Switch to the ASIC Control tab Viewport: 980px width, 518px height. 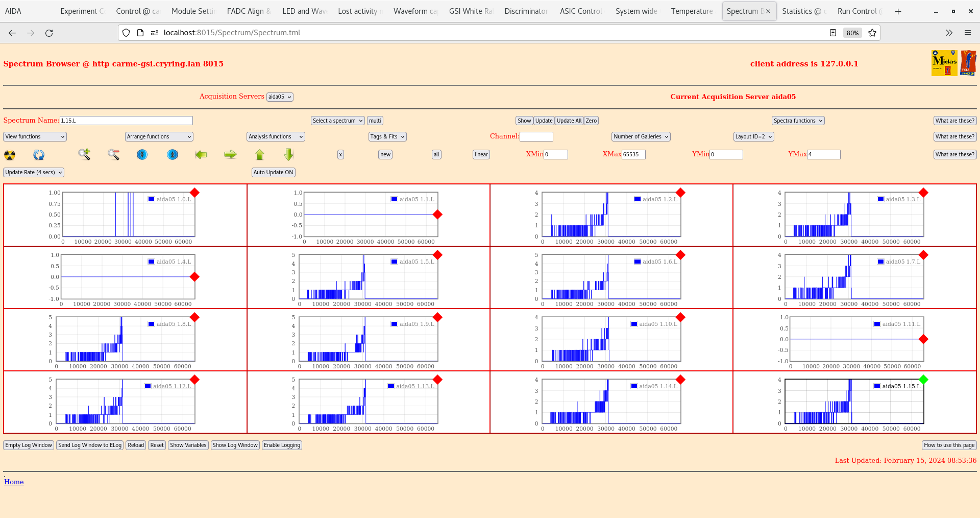[x=581, y=11]
